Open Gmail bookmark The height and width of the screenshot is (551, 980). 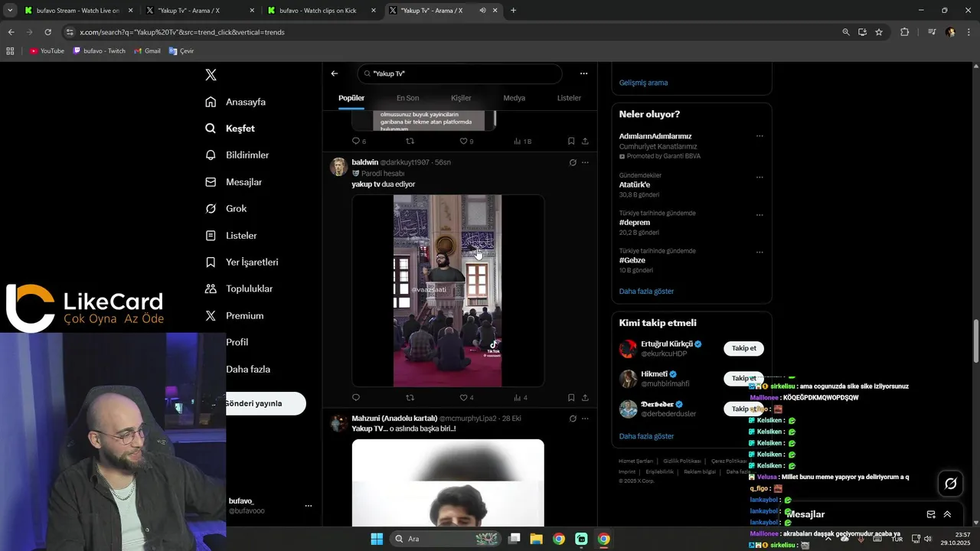148,51
